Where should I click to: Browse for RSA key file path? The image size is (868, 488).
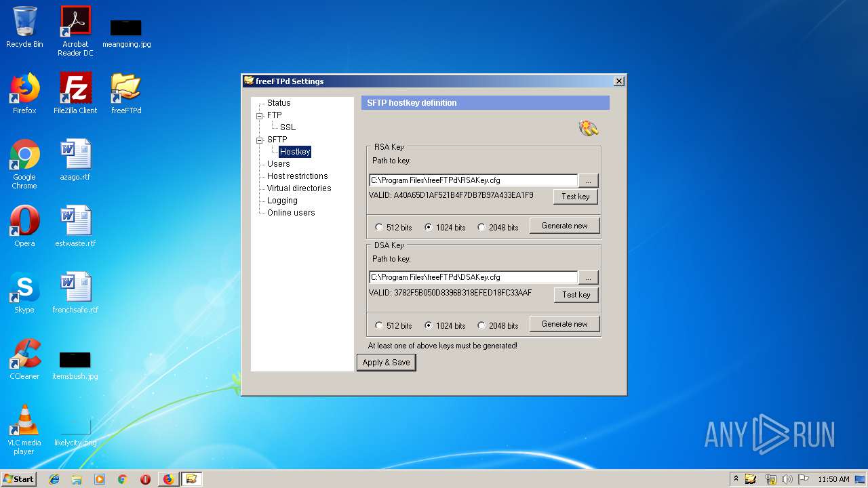click(589, 181)
